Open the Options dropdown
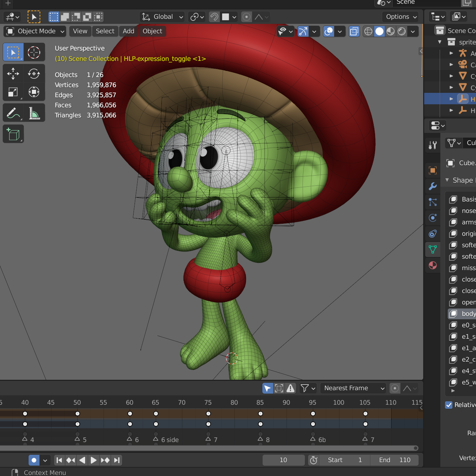The image size is (476, 476). (401, 17)
